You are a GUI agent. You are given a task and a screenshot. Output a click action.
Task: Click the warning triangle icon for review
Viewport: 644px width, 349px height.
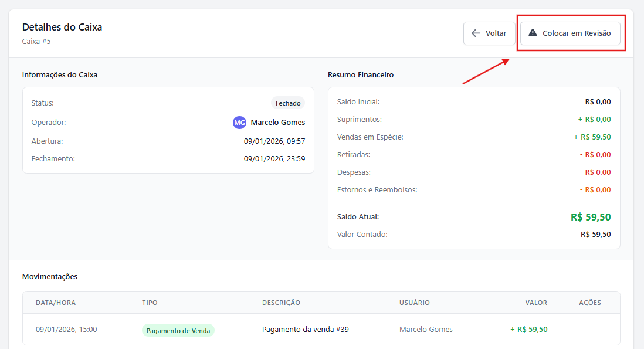533,33
